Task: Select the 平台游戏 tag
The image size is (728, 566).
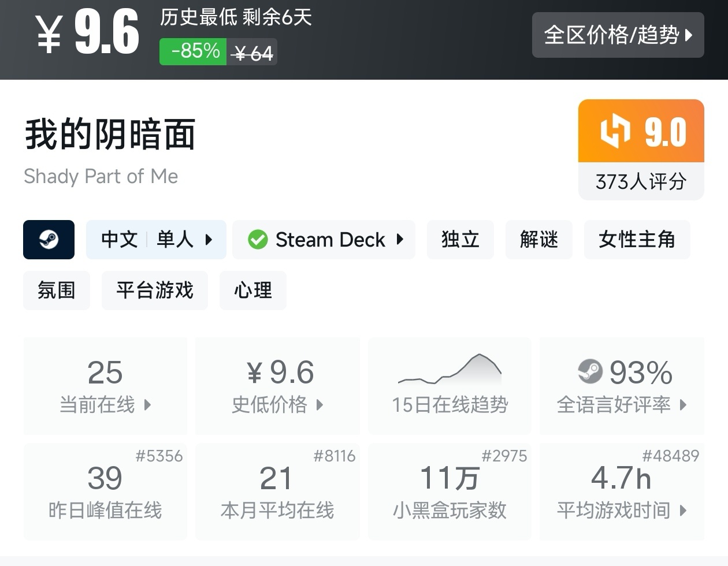Action: (x=154, y=291)
